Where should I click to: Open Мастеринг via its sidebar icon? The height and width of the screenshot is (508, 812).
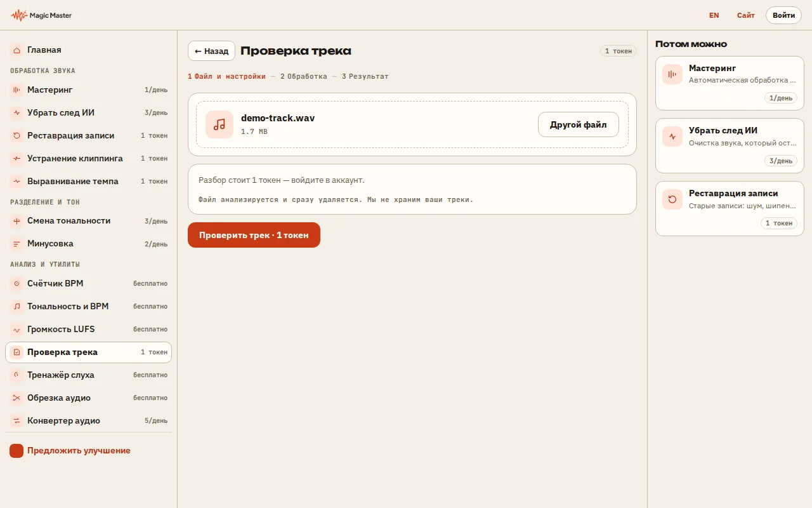pos(16,90)
